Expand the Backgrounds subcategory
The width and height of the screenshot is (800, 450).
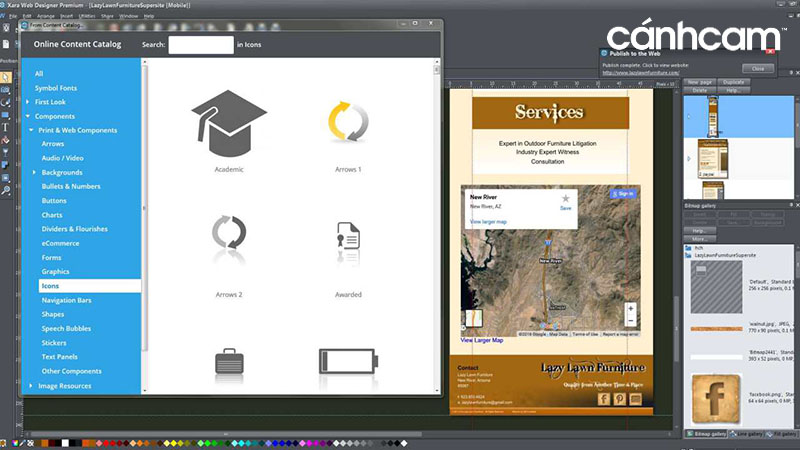[x=34, y=172]
